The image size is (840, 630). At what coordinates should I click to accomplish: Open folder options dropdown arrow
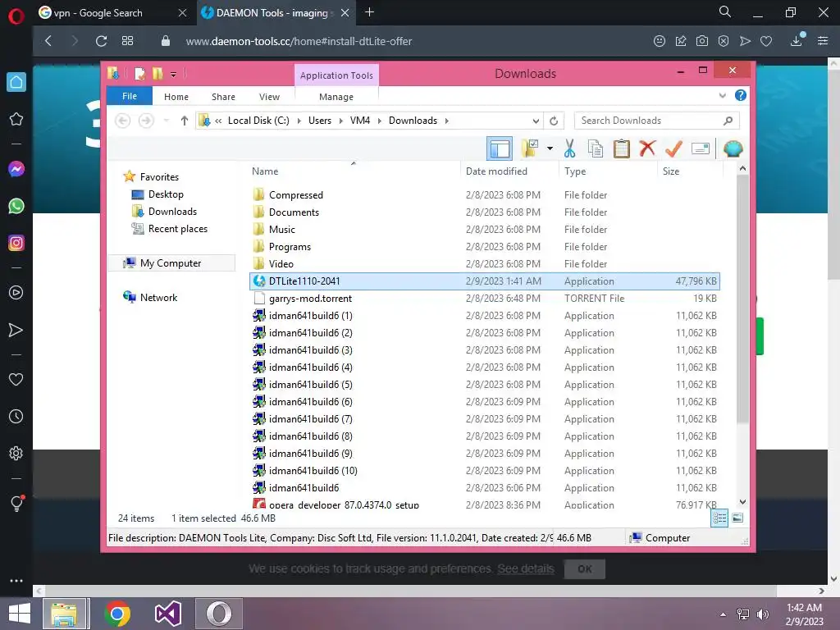pos(550,148)
